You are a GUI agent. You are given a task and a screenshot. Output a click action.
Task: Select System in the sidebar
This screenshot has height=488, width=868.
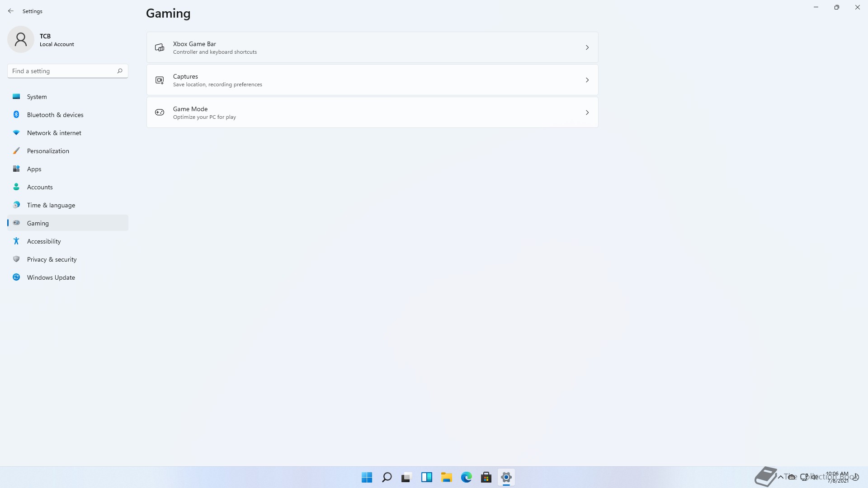tap(37, 97)
